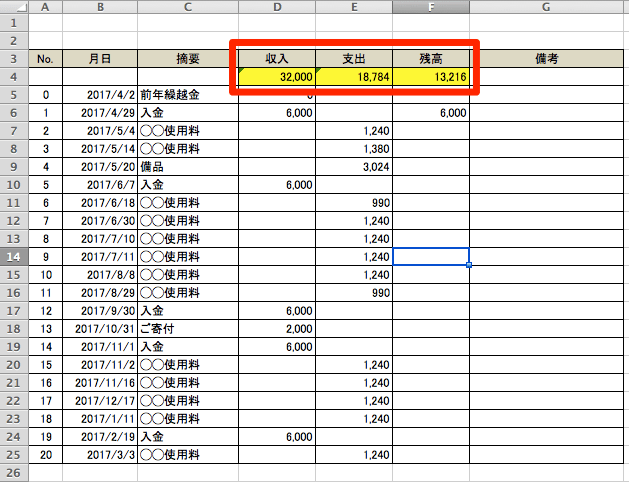629x482 pixels.
Task: Select row 25 header
Action: [x=14, y=455]
